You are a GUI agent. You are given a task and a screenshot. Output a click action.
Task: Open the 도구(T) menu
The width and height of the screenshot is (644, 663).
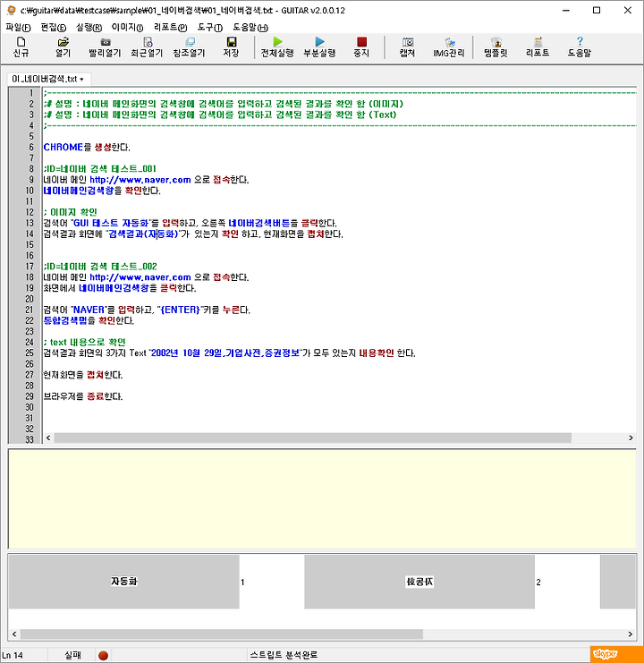pos(210,28)
